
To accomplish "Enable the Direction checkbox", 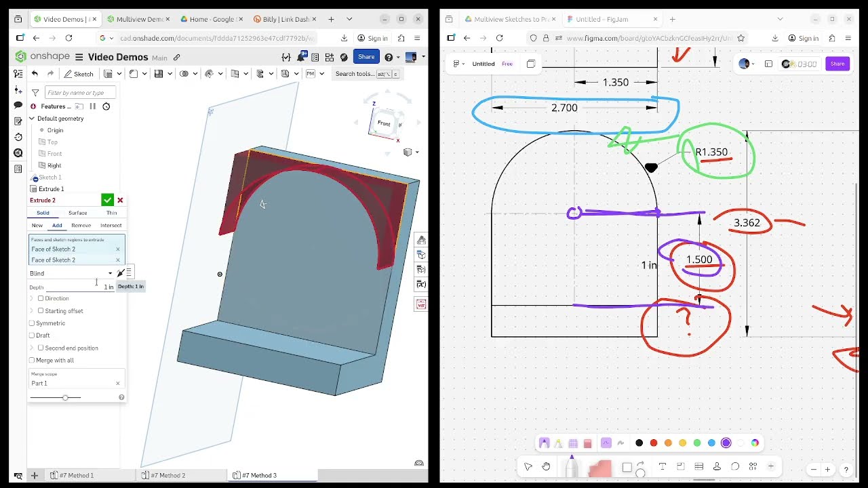I will tap(41, 298).
